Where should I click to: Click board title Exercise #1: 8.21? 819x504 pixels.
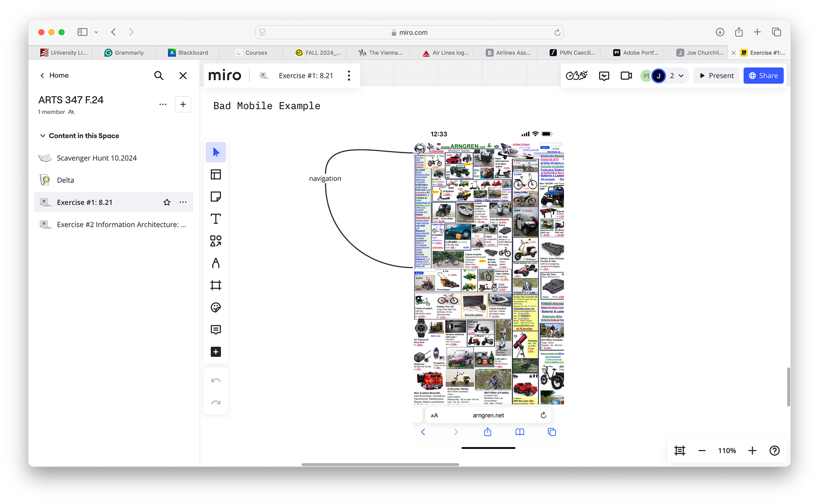coord(306,75)
